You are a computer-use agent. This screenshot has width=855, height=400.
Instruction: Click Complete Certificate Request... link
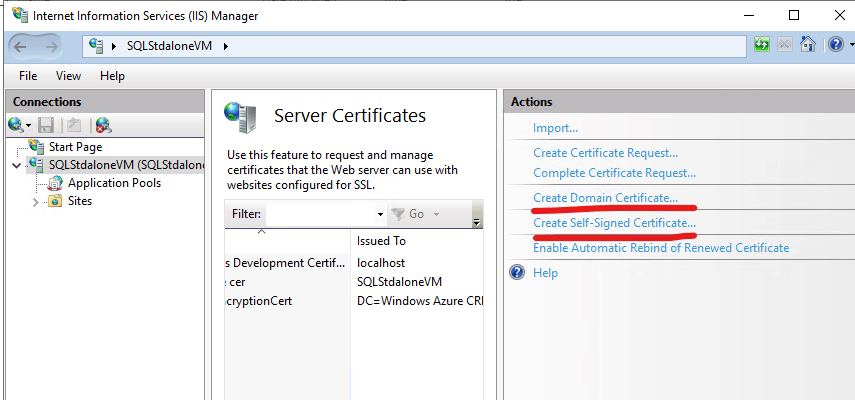(614, 173)
